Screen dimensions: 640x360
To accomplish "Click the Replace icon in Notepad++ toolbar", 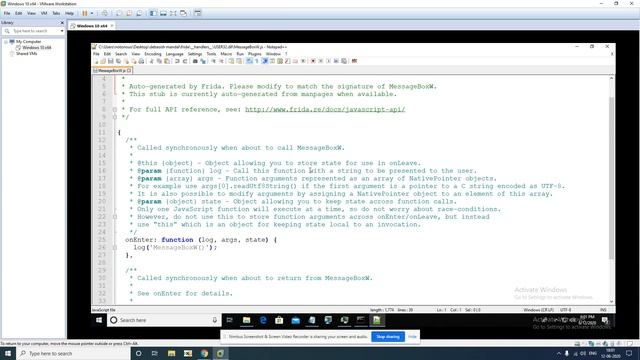I will point(203,61).
